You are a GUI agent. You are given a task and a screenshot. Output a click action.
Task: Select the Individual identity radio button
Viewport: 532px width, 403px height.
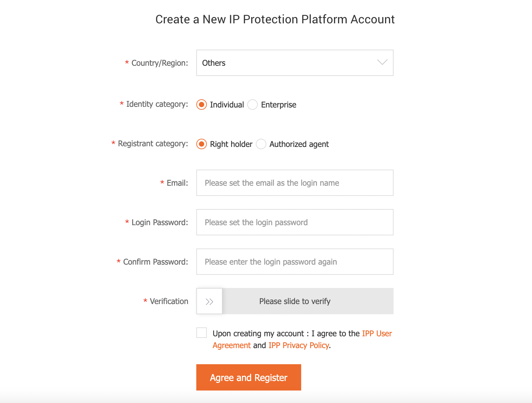[x=202, y=105]
